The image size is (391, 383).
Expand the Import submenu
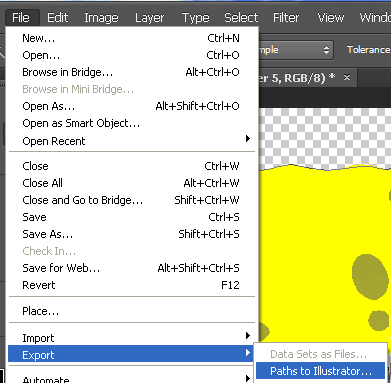tap(132, 337)
